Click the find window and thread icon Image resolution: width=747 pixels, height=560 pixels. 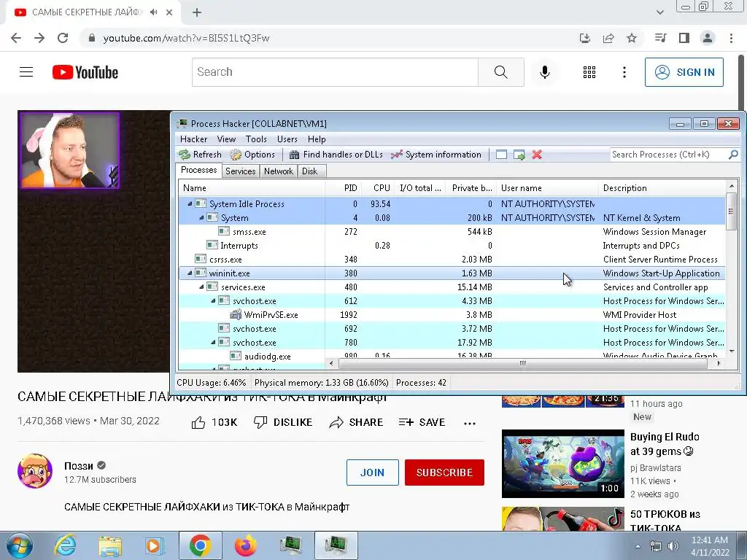click(519, 155)
